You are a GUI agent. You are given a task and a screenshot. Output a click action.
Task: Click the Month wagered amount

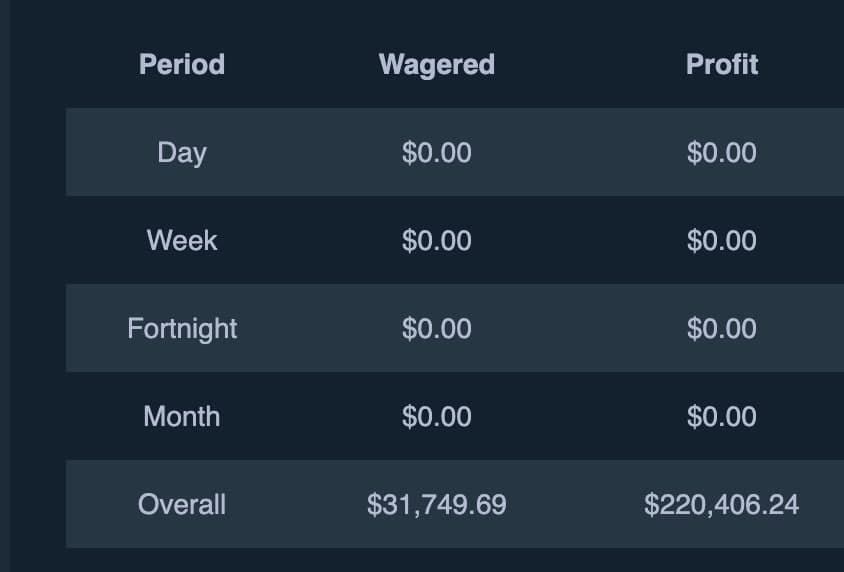click(437, 417)
